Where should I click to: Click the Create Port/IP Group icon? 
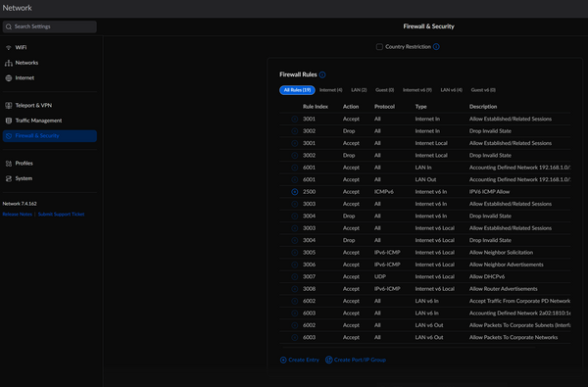click(328, 360)
